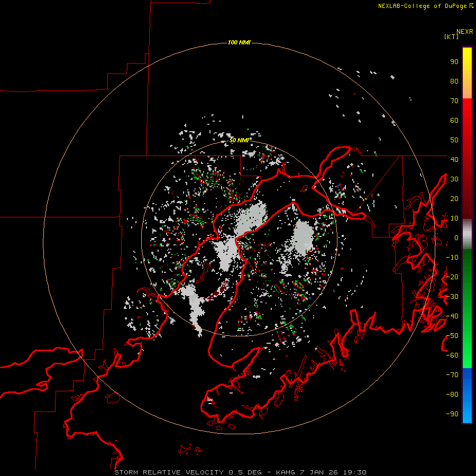
Task: Click the Storm Relative Velocity title caption
Action: [x=240, y=472]
